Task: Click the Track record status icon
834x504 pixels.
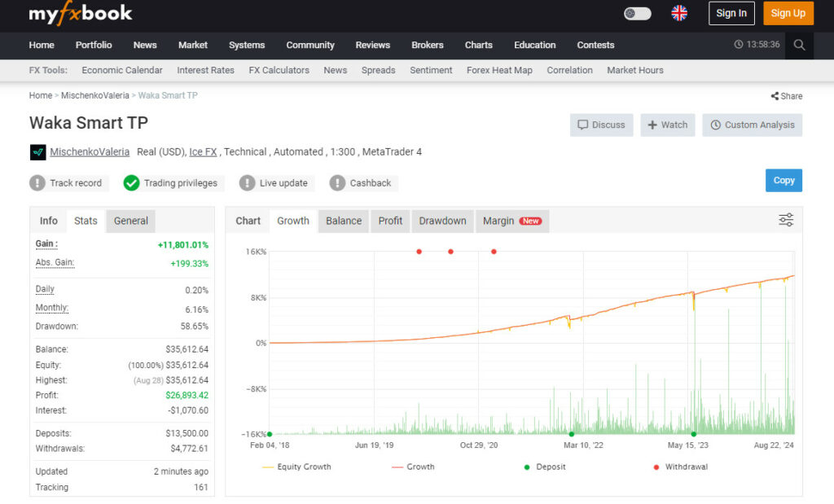Action: click(x=37, y=183)
